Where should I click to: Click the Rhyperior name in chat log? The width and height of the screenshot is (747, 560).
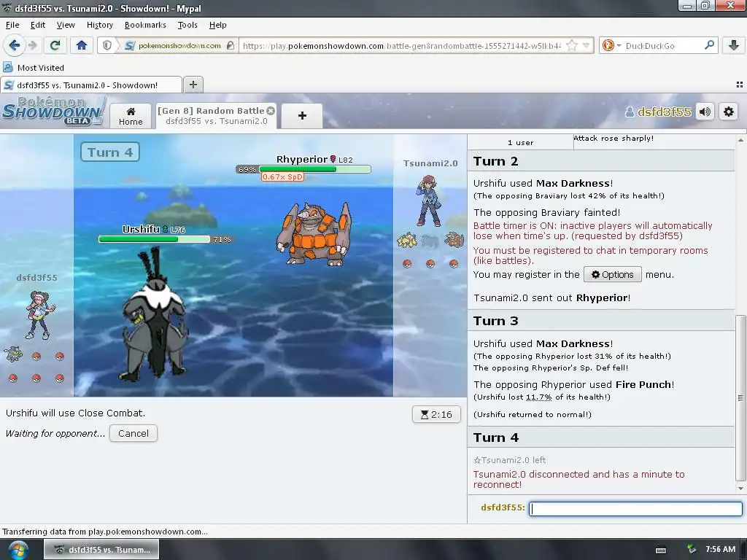click(602, 297)
